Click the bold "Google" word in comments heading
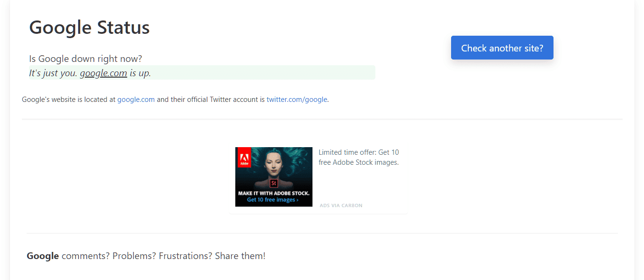644x280 pixels. coord(43,256)
